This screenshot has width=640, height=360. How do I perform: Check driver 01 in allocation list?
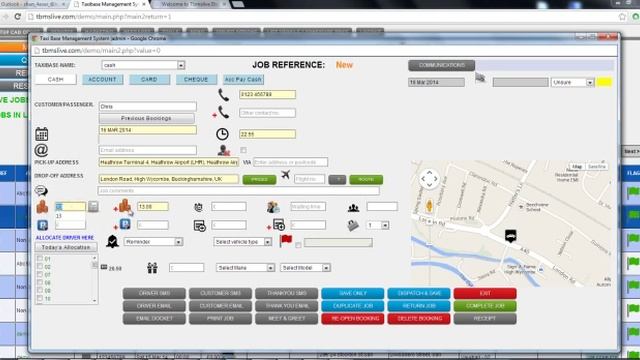point(40,258)
